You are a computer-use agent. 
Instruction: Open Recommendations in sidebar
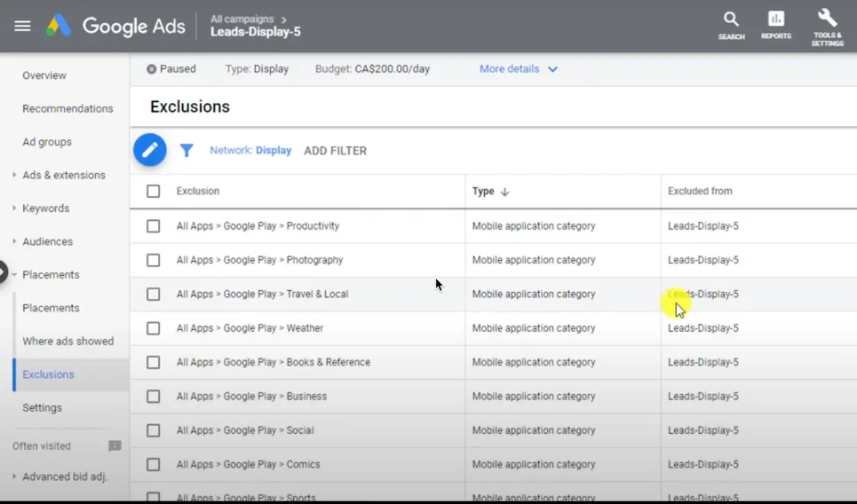coord(67,108)
